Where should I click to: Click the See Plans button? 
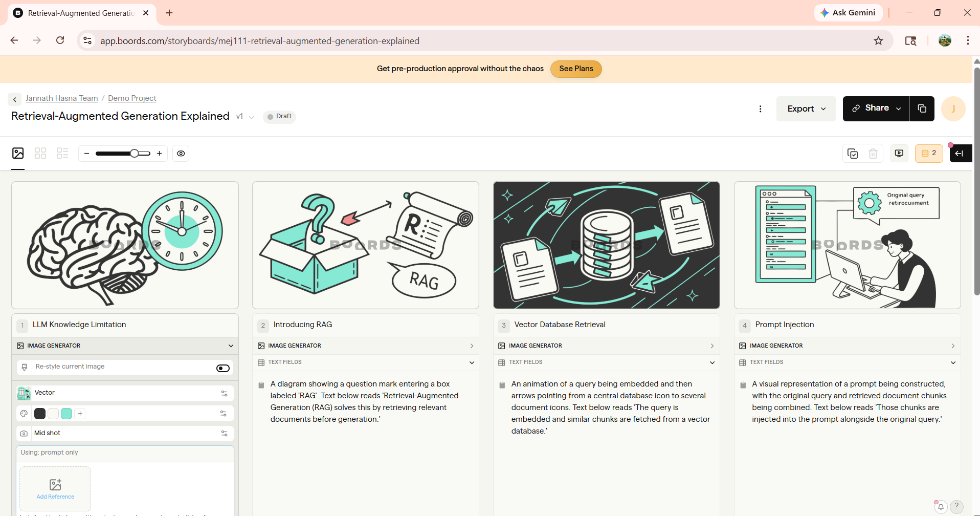point(576,69)
